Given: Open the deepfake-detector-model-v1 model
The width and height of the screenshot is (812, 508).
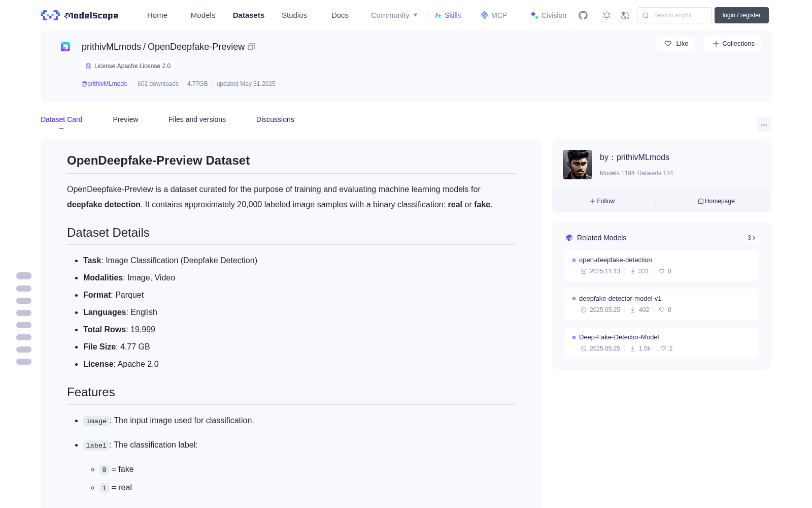Looking at the screenshot, I should (x=662, y=304).
